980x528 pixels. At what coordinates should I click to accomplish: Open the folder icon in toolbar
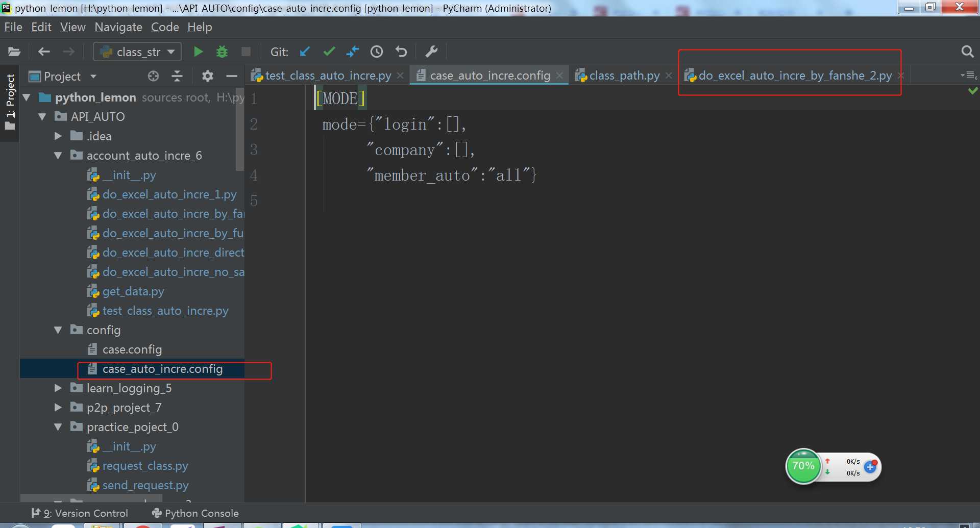pos(14,52)
